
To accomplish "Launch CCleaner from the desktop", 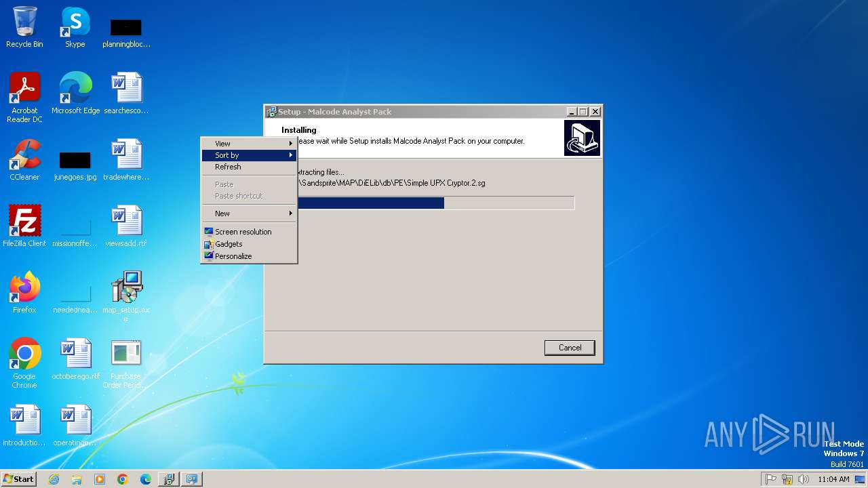I will 24,160.
